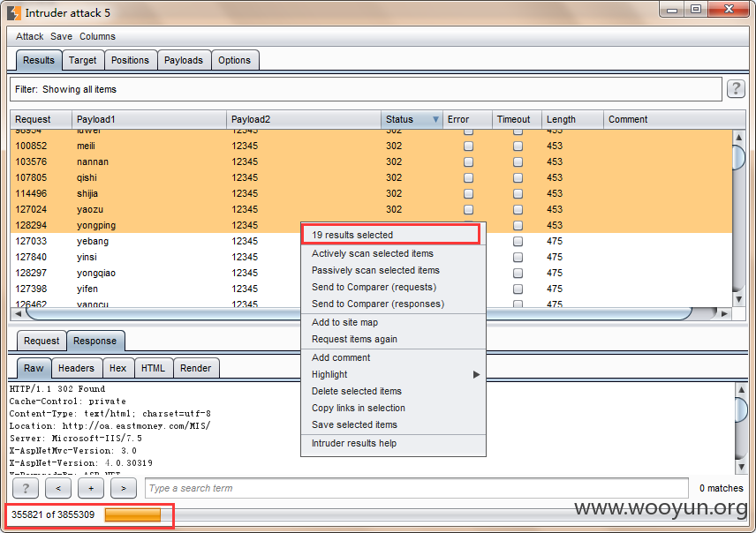
Task: Click the results horizontal scrollbar thumb
Action: coord(359,314)
